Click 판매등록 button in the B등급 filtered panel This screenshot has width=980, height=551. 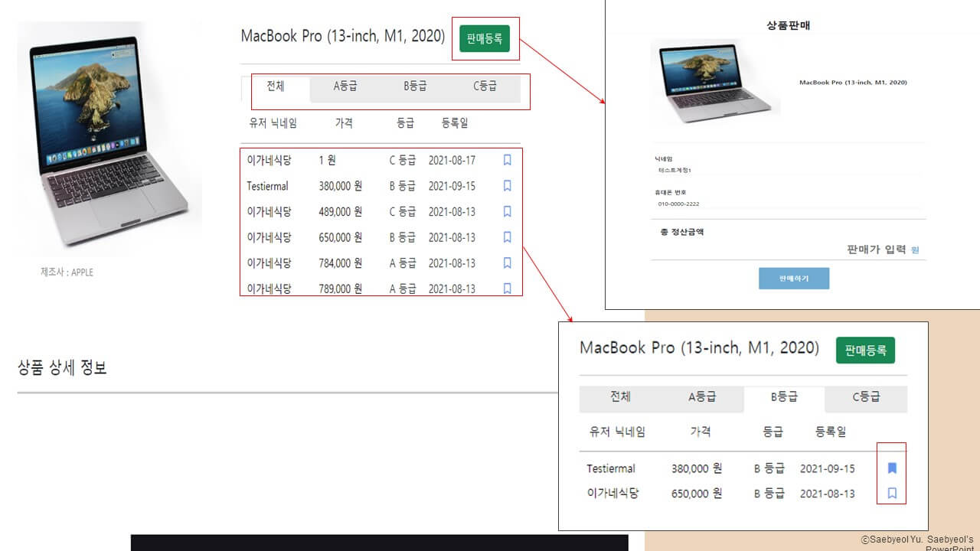865,350
